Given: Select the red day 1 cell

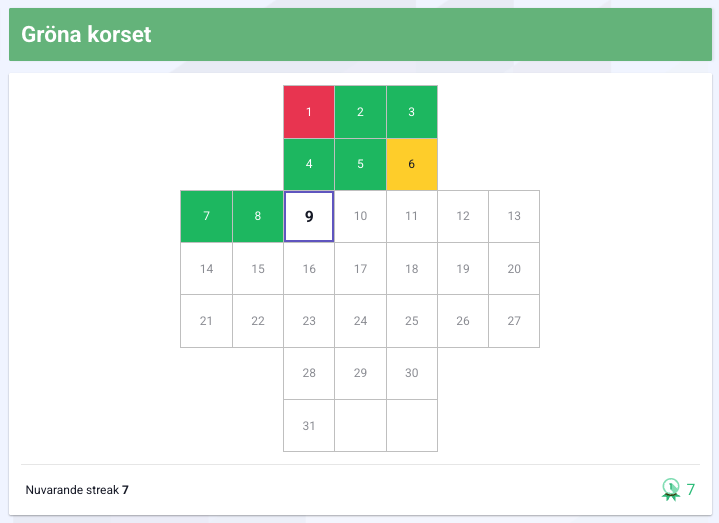Looking at the screenshot, I should [x=309, y=111].
